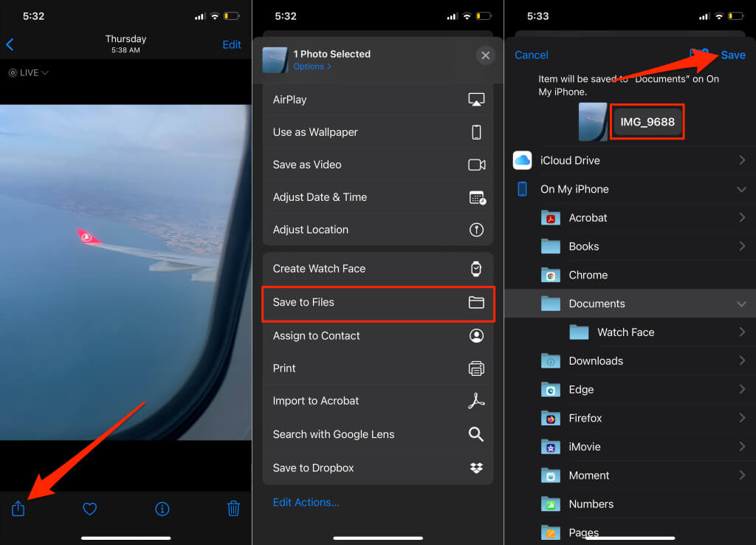Tap the Dropbox icon beside Save to Dropbox
This screenshot has width=756, height=545.
(x=476, y=467)
